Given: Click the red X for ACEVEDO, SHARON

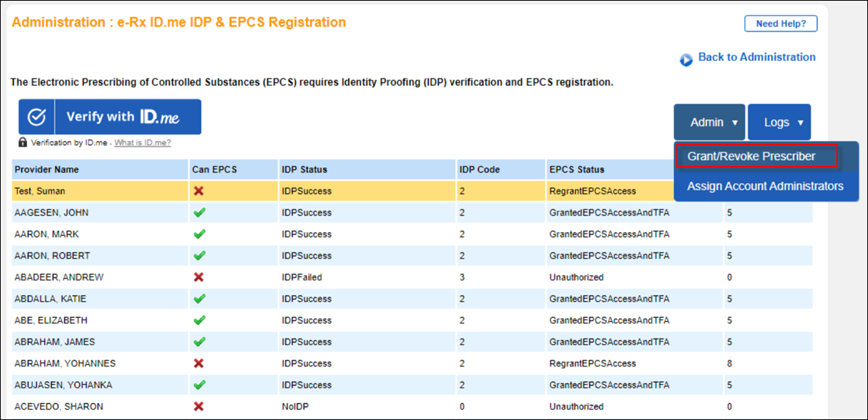Looking at the screenshot, I should point(198,407).
